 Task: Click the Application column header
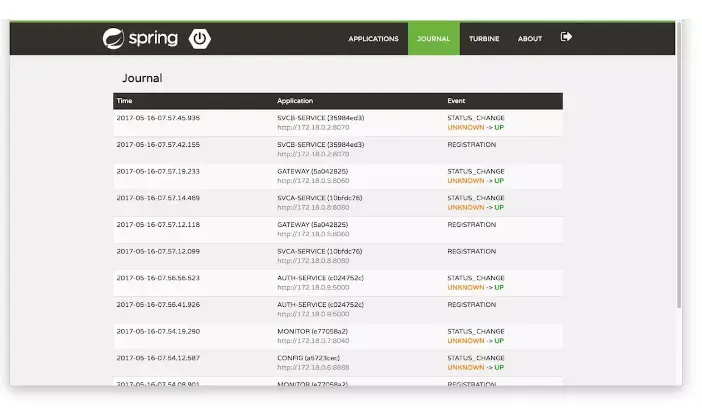click(295, 101)
